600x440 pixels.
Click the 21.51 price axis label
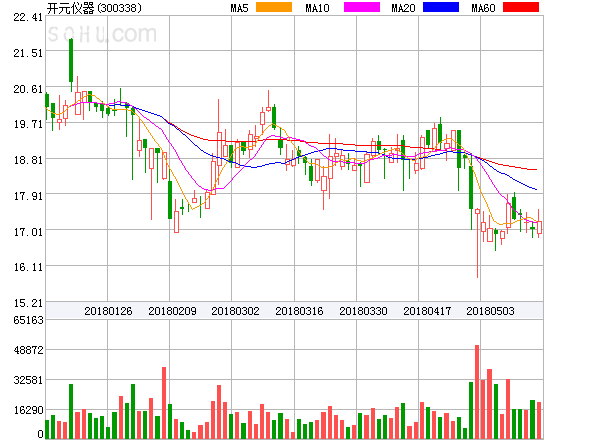click(x=28, y=53)
